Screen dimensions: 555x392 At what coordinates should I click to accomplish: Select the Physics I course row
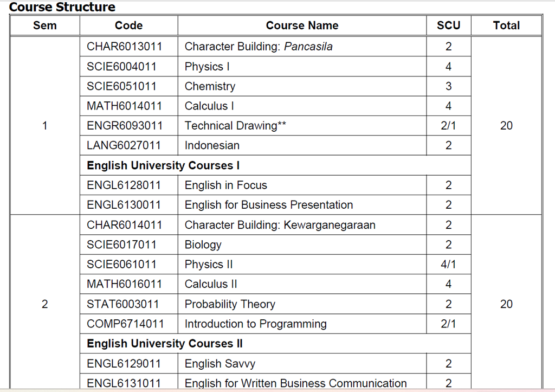[x=275, y=67]
